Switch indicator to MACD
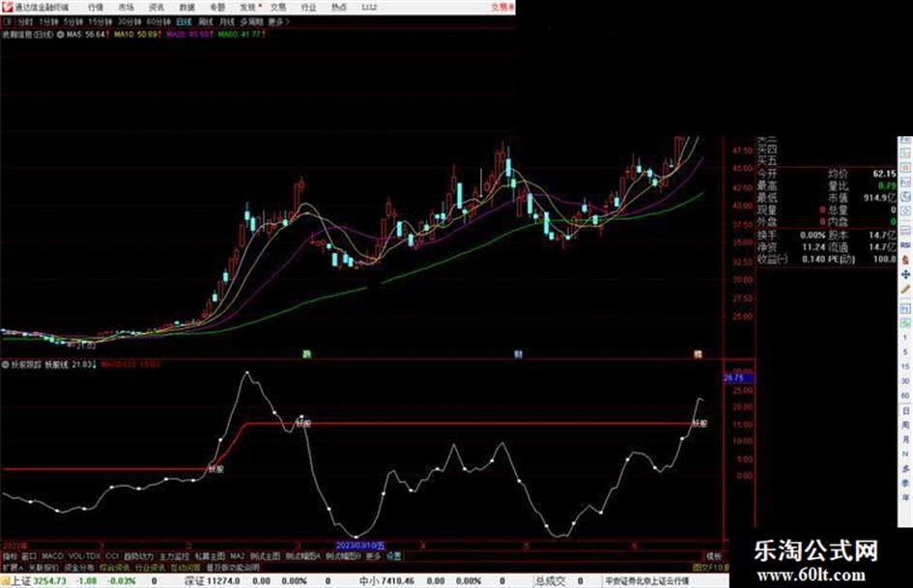Screen dimensions: 913x588 52,556
